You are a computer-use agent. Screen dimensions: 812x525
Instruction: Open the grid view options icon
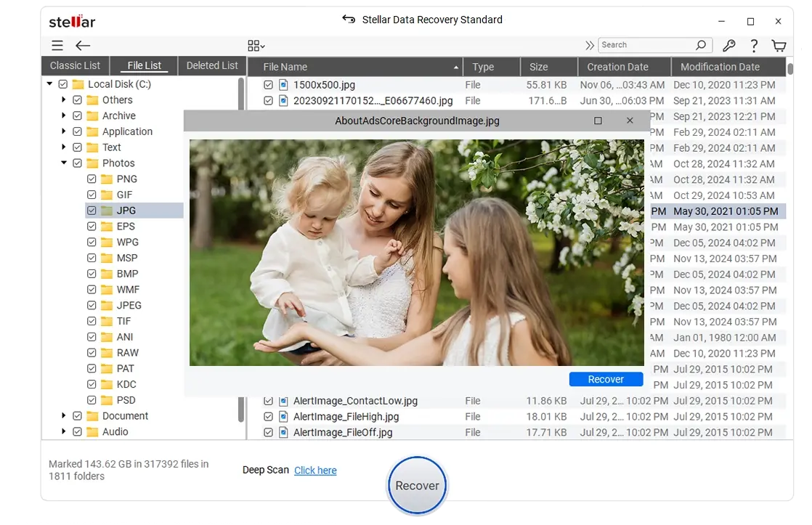point(256,46)
